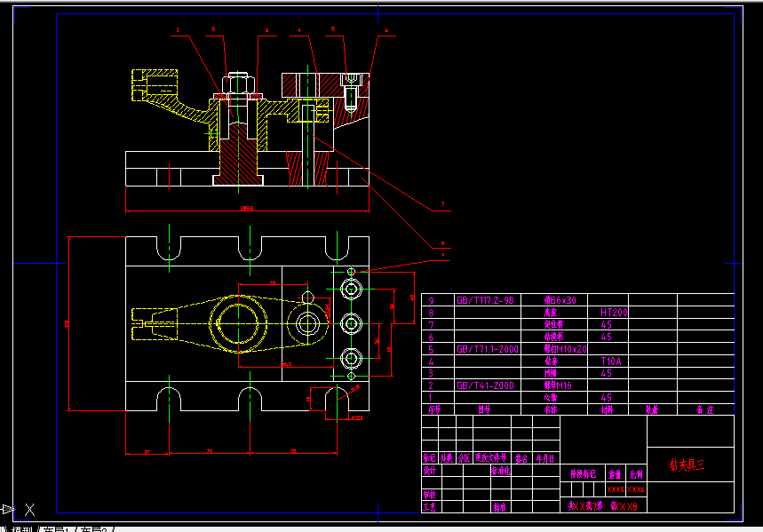Image resolution: width=763 pixels, height=532 pixels.
Task: Select the 材料 column header
Action: (607, 409)
